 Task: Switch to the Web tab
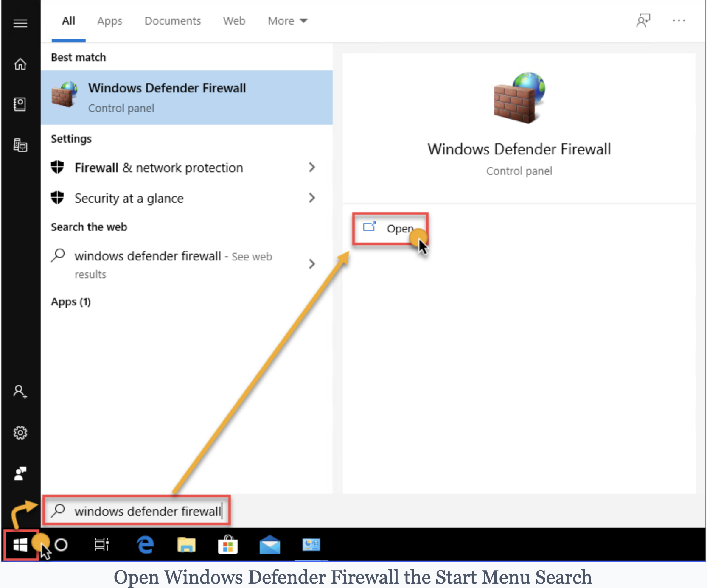(x=234, y=21)
